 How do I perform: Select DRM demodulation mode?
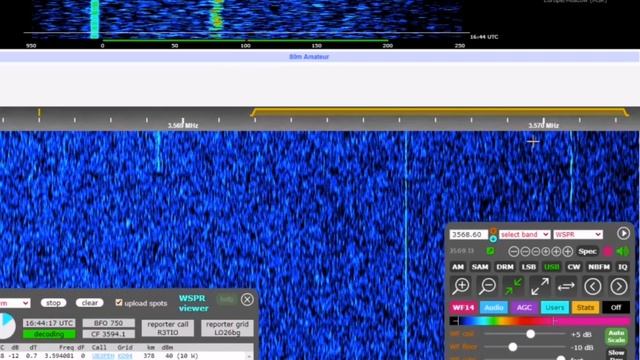(505, 267)
